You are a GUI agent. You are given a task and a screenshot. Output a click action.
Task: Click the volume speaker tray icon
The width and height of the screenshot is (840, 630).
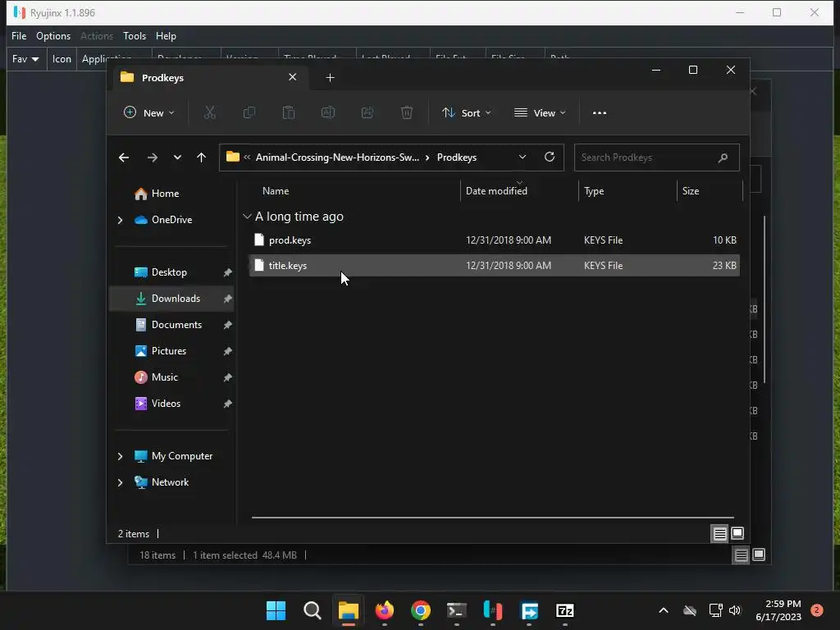tap(735, 610)
